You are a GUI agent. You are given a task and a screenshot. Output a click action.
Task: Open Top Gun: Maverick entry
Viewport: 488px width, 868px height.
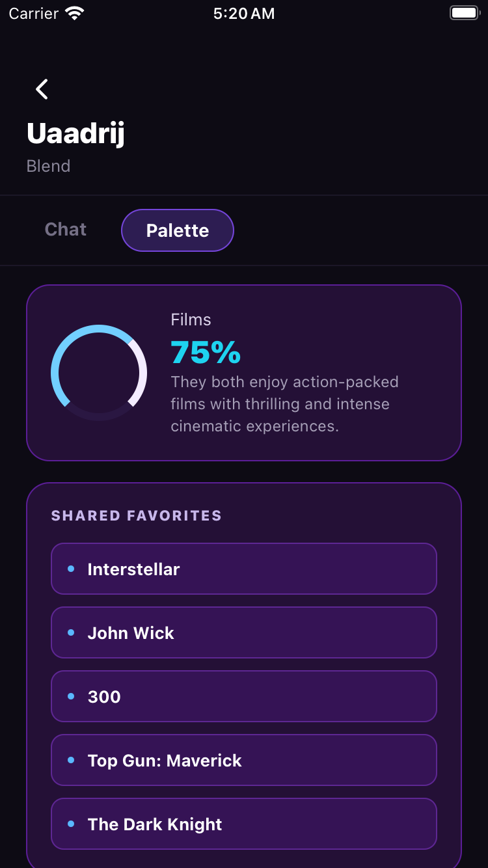[x=244, y=760]
